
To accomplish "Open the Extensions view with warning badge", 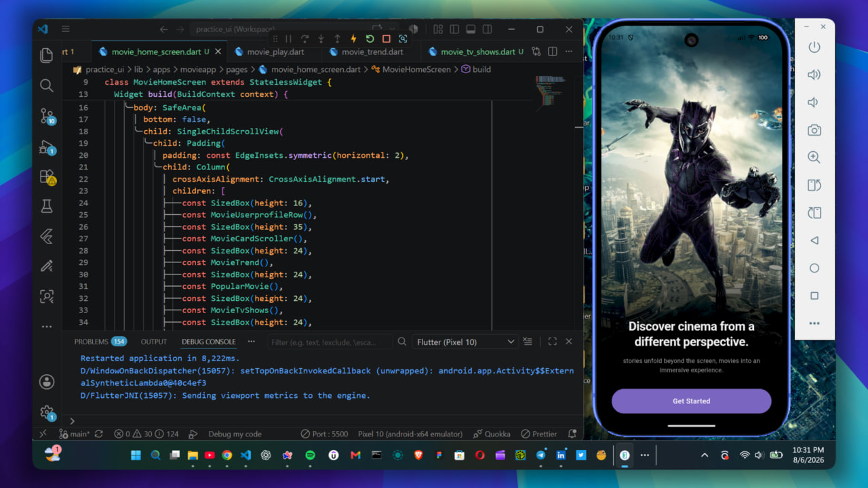I will pyautogui.click(x=47, y=177).
